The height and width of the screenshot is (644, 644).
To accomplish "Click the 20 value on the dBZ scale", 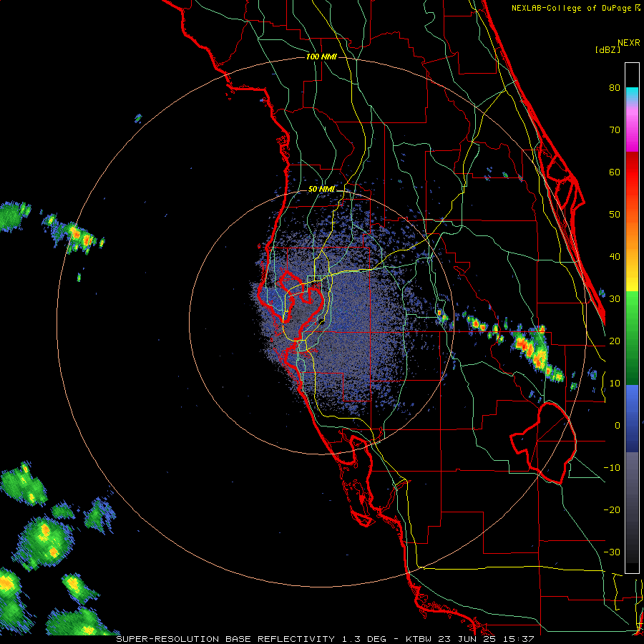I will tap(615, 341).
